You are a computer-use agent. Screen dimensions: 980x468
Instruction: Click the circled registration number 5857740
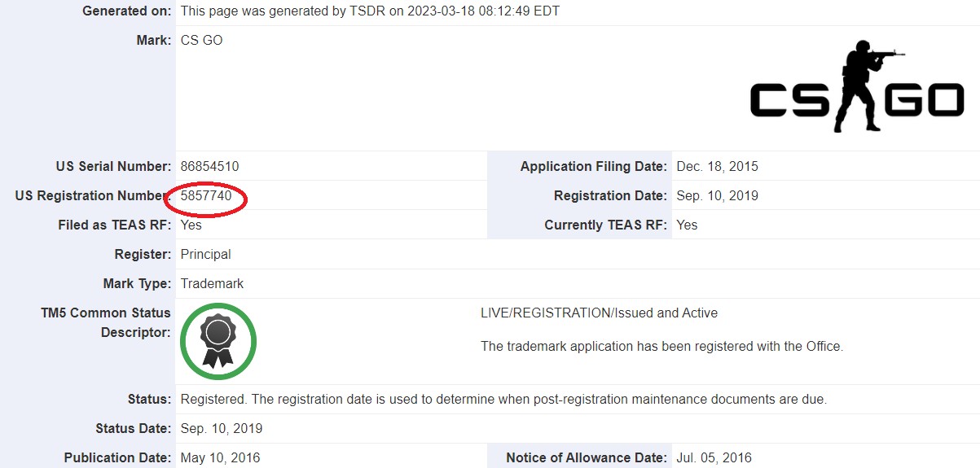206,196
